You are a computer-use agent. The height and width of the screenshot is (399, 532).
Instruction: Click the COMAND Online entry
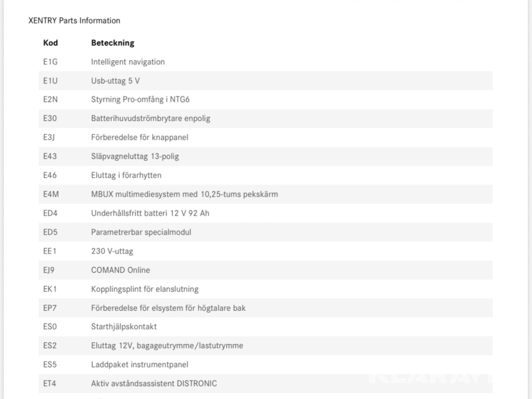pyautogui.click(x=121, y=270)
